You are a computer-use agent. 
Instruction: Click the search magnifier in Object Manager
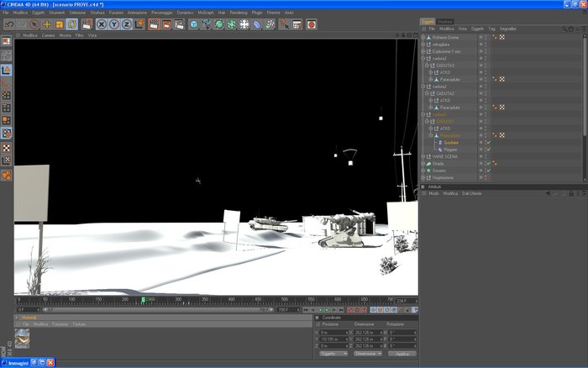pyautogui.click(x=564, y=29)
